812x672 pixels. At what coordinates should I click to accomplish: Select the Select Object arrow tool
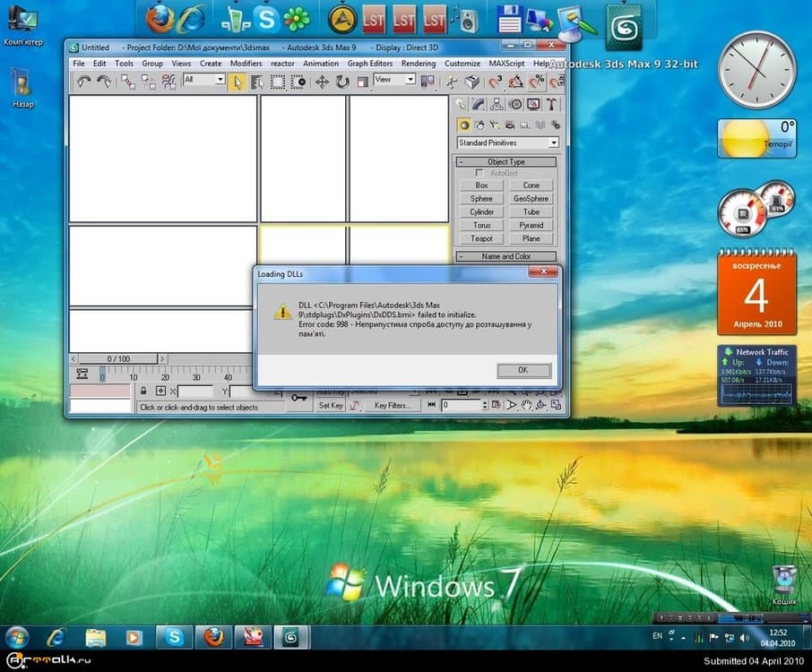coord(238,82)
